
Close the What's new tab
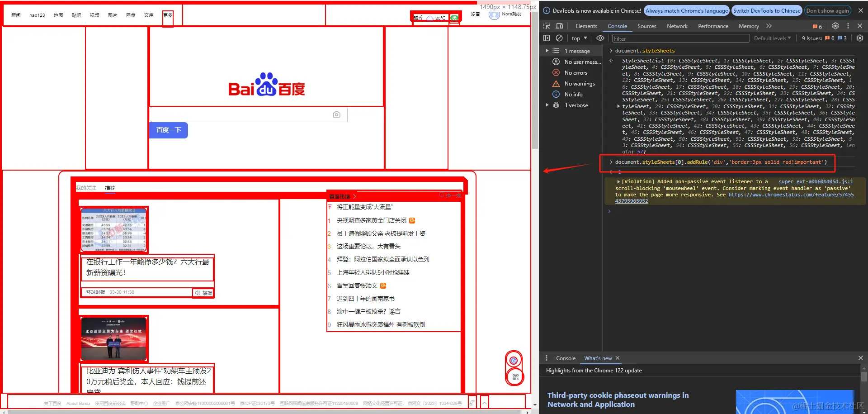pyautogui.click(x=618, y=358)
